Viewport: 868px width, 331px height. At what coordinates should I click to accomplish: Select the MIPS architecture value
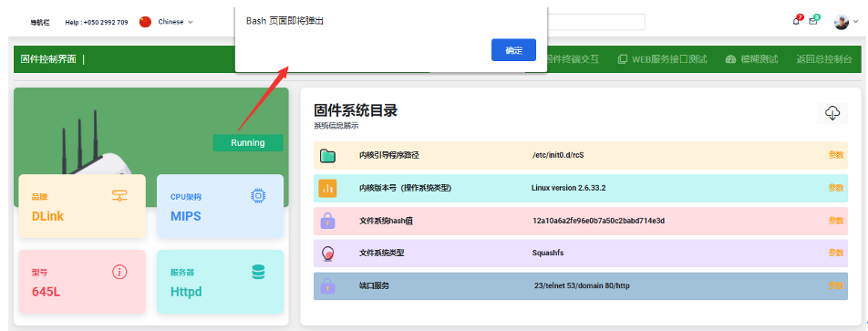click(x=185, y=216)
